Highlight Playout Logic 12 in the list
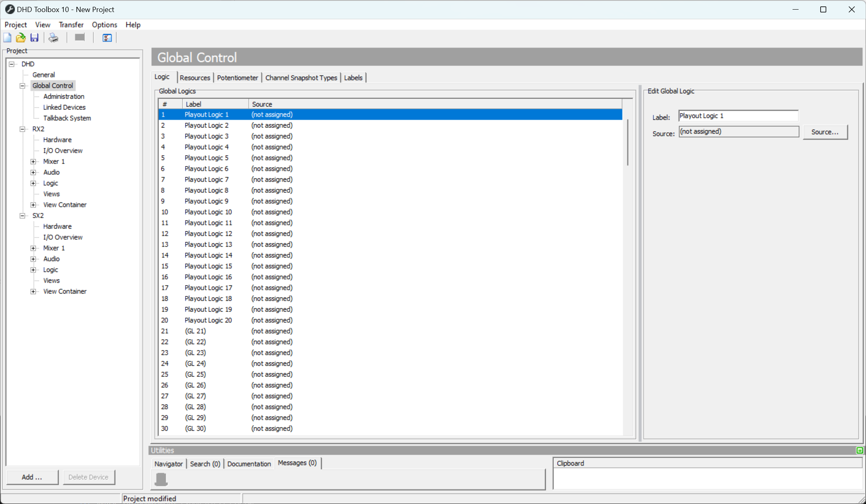866x504 pixels. pyautogui.click(x=208, y=233)
